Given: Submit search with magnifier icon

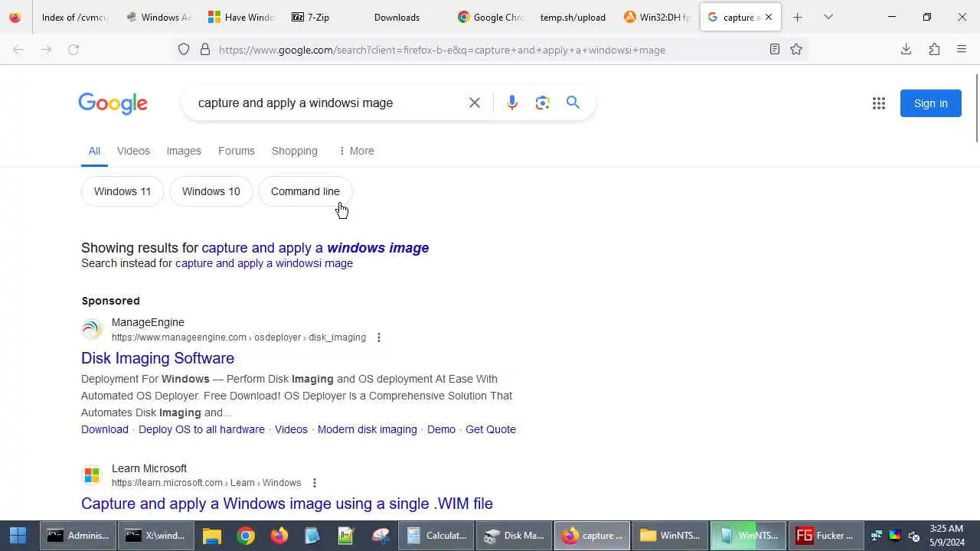Looking at the screenshot, I should pos(573,103).
